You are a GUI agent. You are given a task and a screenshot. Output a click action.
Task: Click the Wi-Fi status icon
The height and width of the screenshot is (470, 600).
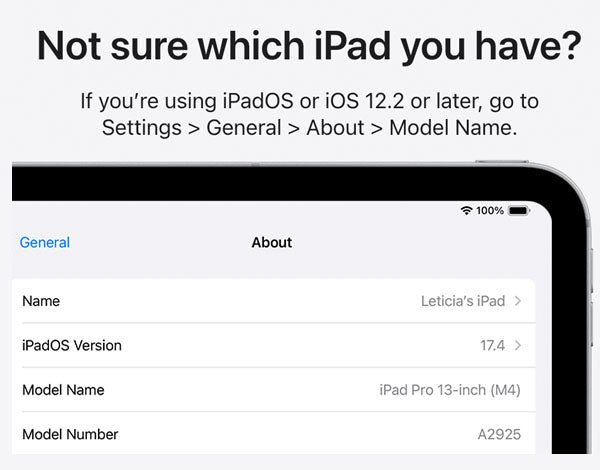tap(466, 211)
